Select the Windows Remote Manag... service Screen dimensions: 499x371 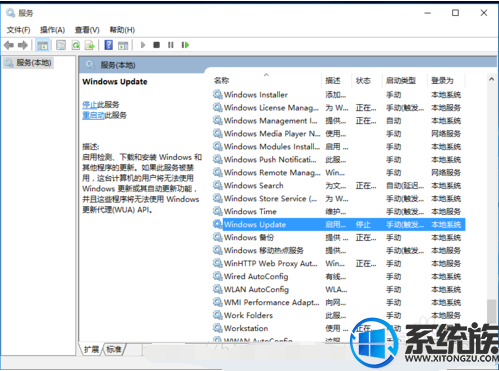coord(272,173)
